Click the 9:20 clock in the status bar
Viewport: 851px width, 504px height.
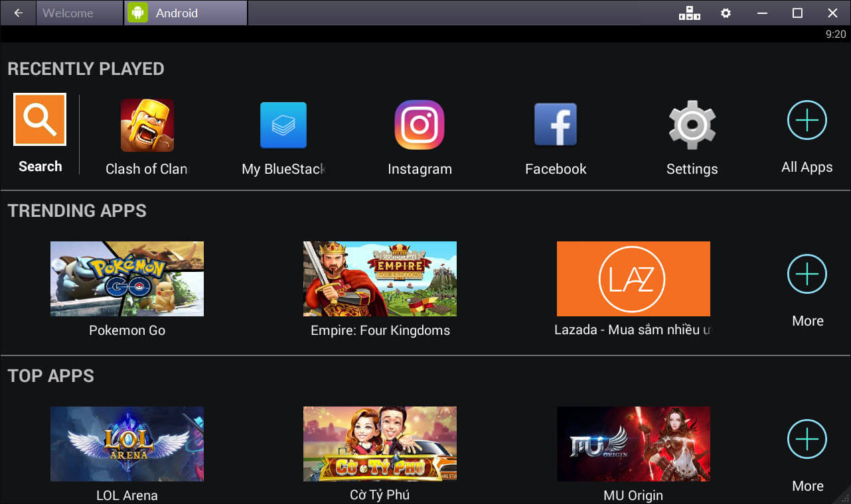pos(836,34)
